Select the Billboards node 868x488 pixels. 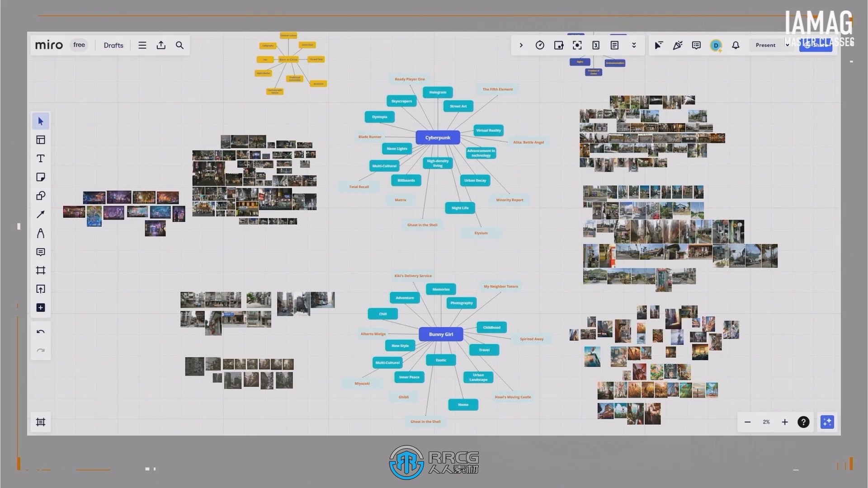pos(406,180)
